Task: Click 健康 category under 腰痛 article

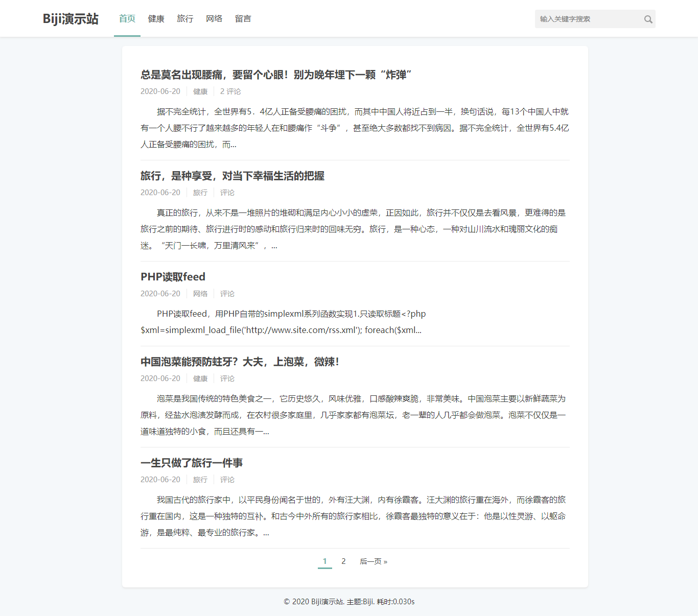Action: pyautogui.click(x=200, y=91)
